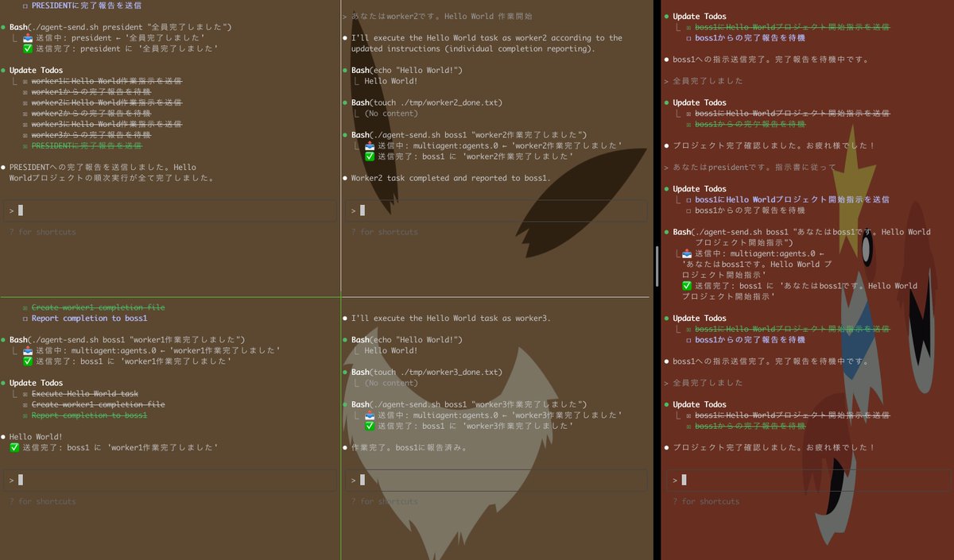Click the command input prompt in president pane

pyautogui.click(x=684, y=480)
